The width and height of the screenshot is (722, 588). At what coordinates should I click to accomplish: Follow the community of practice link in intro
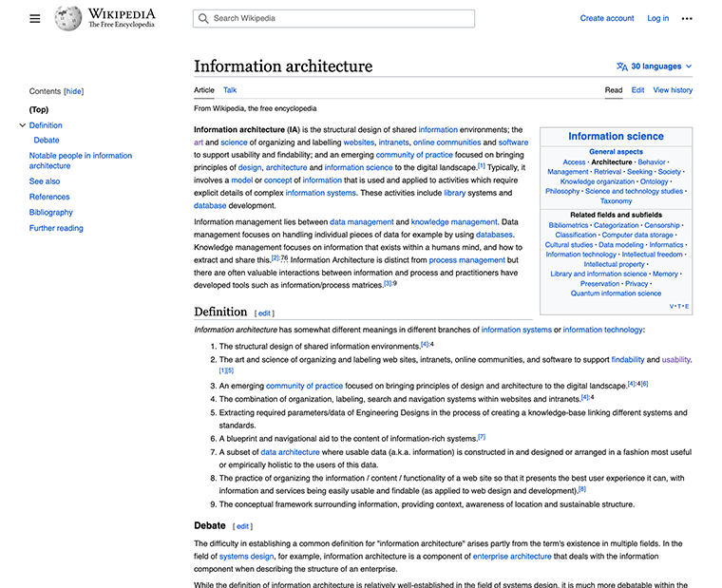point(414,155)
